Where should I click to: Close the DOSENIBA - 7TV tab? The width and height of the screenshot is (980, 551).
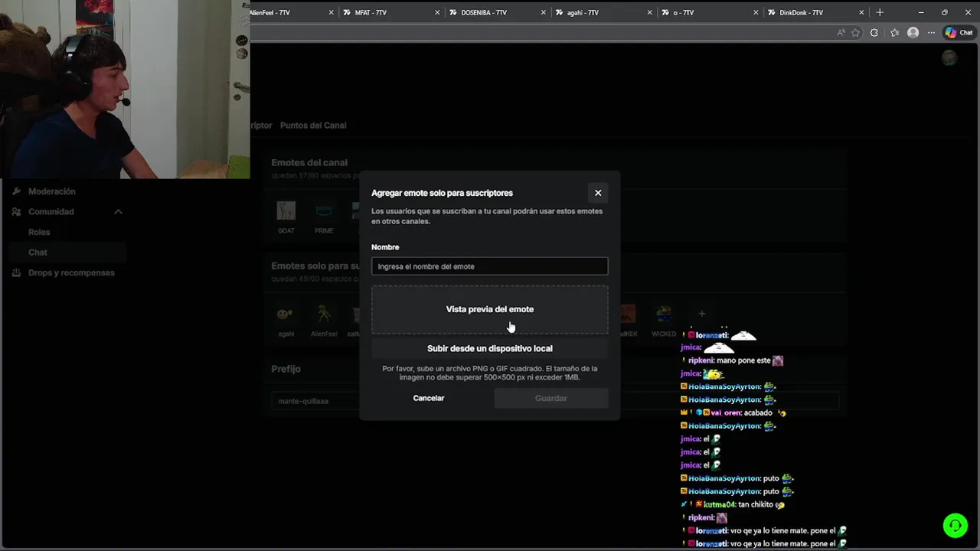(544, 12)
